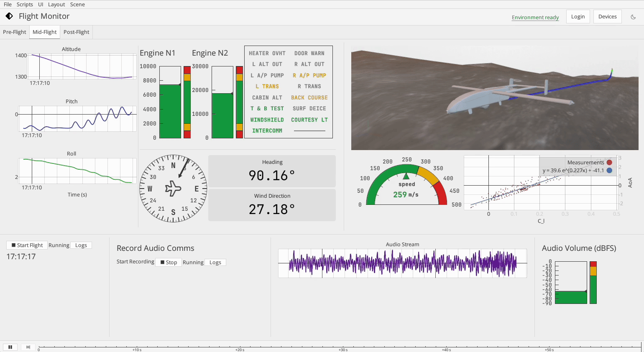Click the pause playback icon

tap(10, 347)
